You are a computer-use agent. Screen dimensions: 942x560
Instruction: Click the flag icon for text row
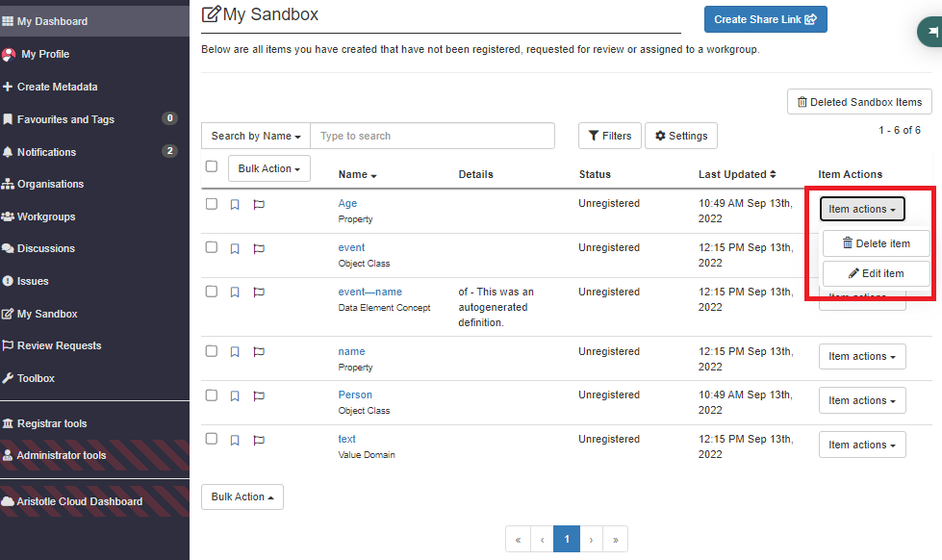pos(259,440)
